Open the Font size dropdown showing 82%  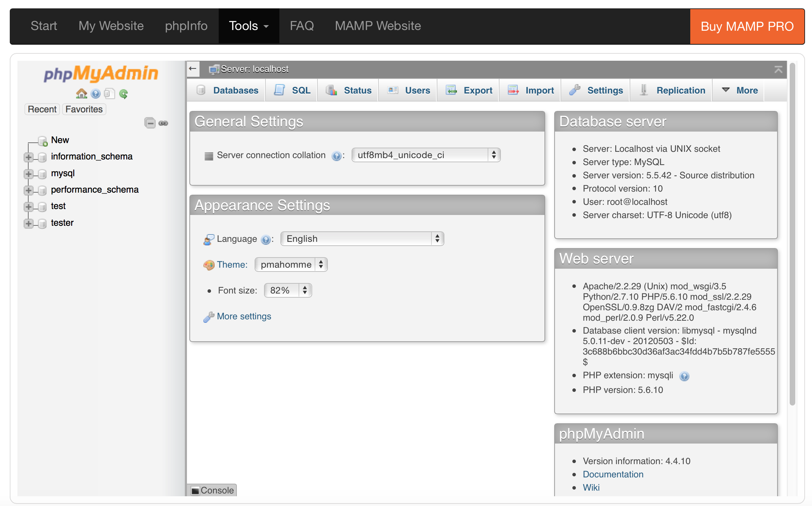[288, 290]
